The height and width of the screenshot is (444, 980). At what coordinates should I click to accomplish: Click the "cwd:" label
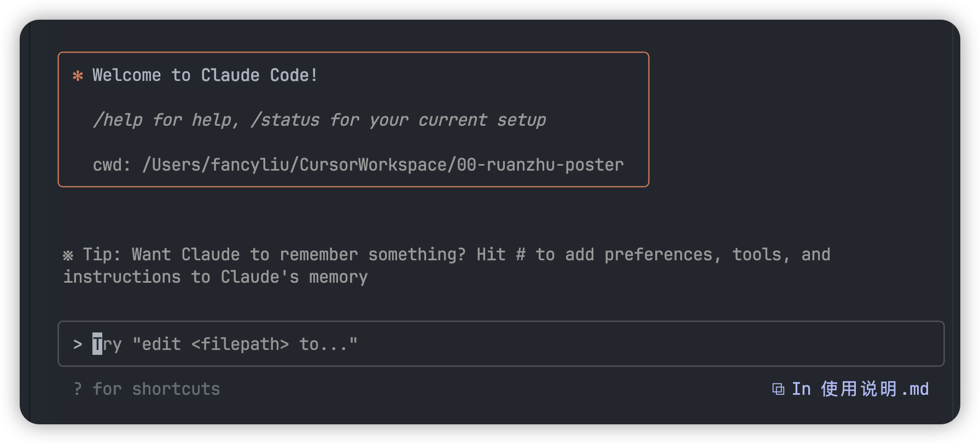tap(112, 165)
